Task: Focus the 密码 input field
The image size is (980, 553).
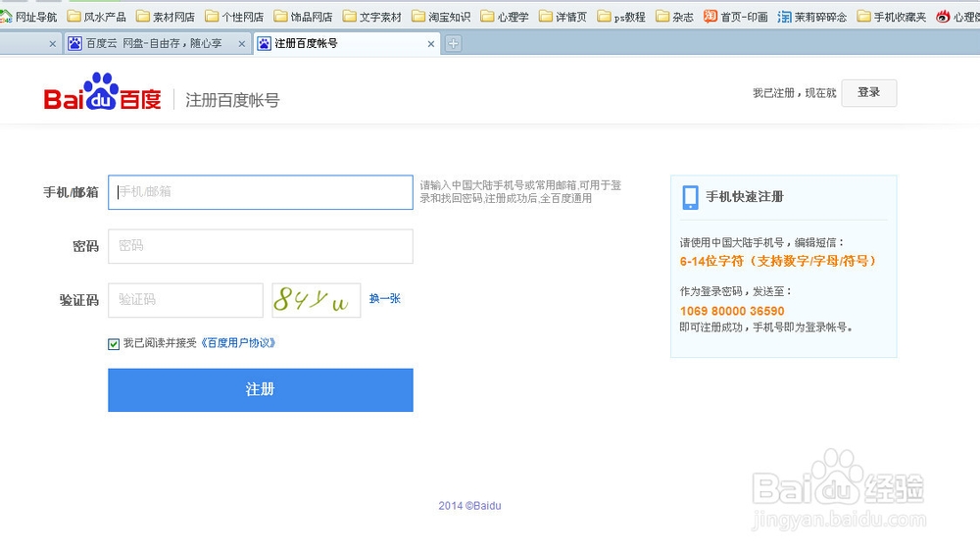Action: pos(261,246)
